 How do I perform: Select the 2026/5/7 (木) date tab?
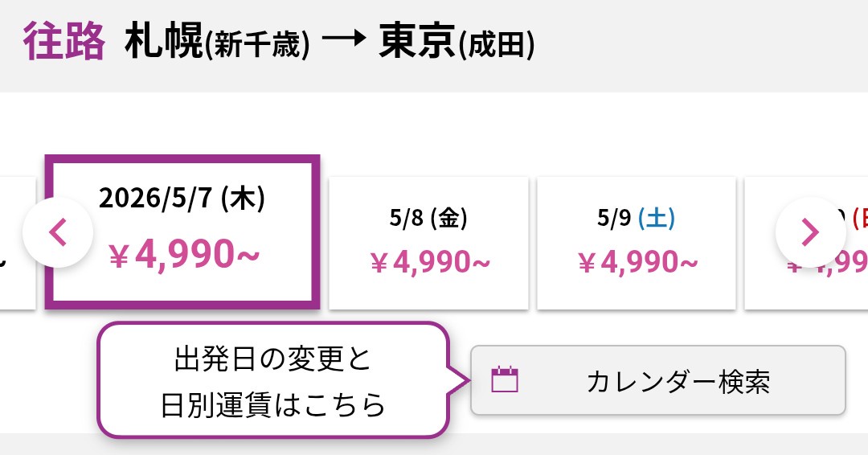coord(182,232)
